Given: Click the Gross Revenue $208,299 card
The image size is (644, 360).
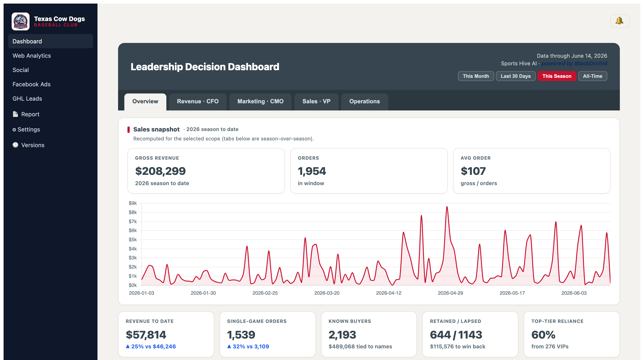Looking at the screenshot, I should [x=206, y=171].
